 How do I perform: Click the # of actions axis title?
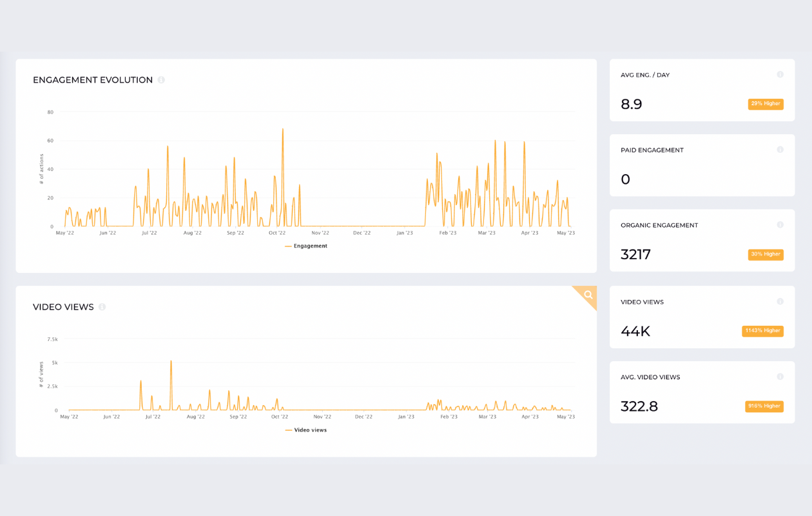41,168
